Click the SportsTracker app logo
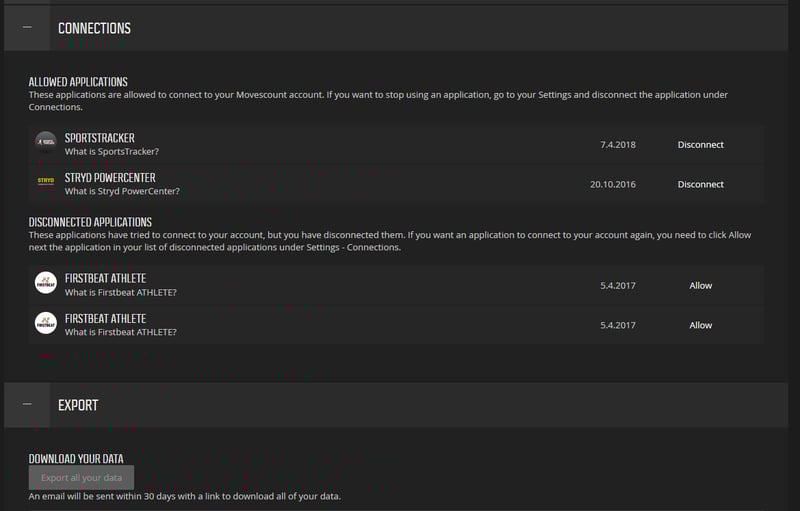 46,143
